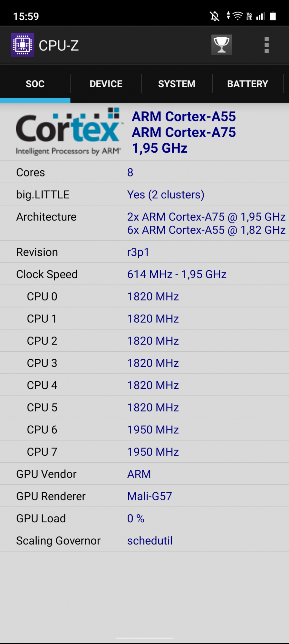The width and height of the screenshot is (289, 644).
Task: Tap the muted notification bell icon
Action: (215, 16)
